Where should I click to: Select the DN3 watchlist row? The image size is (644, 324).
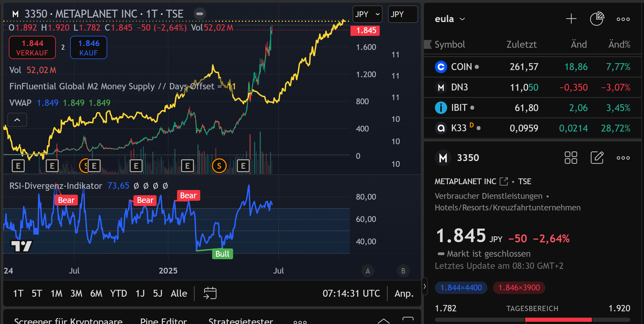532,87
